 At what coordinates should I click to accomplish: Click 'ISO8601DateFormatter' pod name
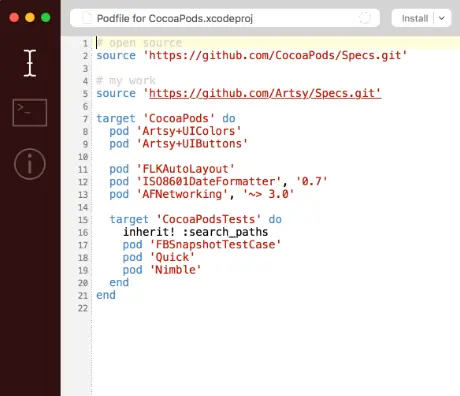click(x=209, y=182)
